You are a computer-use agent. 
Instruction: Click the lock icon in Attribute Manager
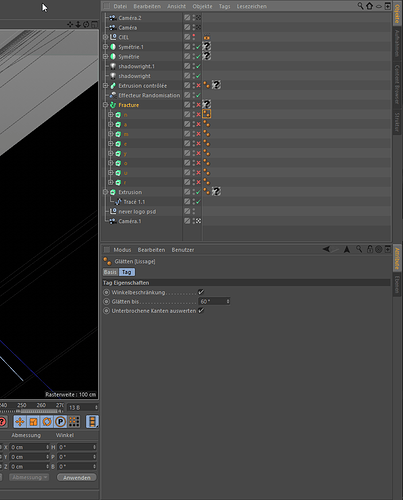pos(370,249)
